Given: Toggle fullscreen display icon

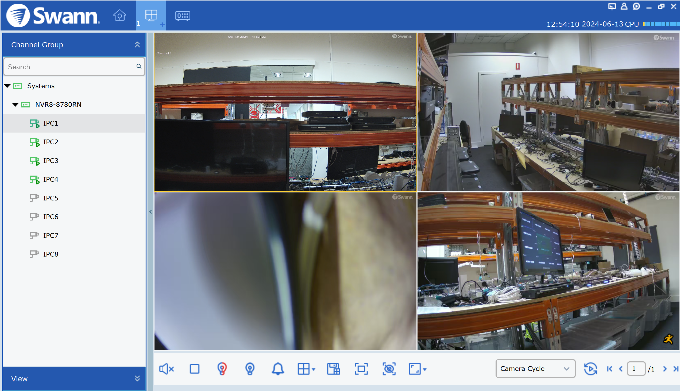Looking at the screenshot, I should (361, 369).
